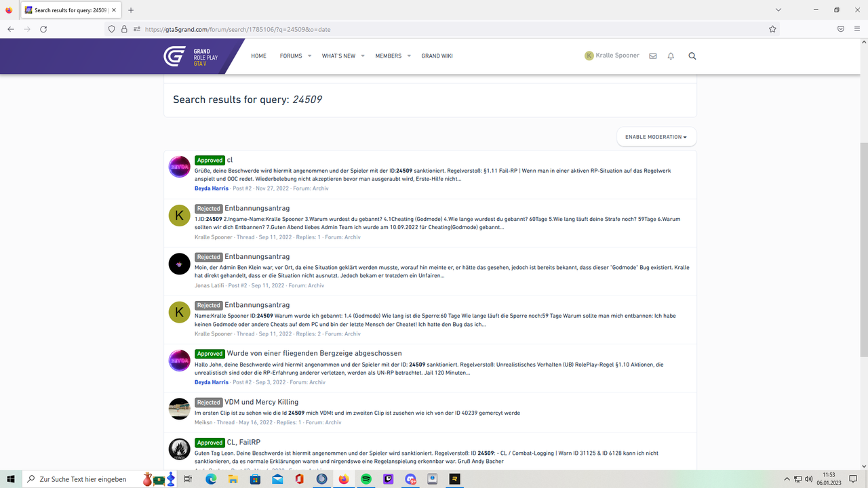868x488 pixels.
Task: Close the search results browser tab
Action: 114,10
